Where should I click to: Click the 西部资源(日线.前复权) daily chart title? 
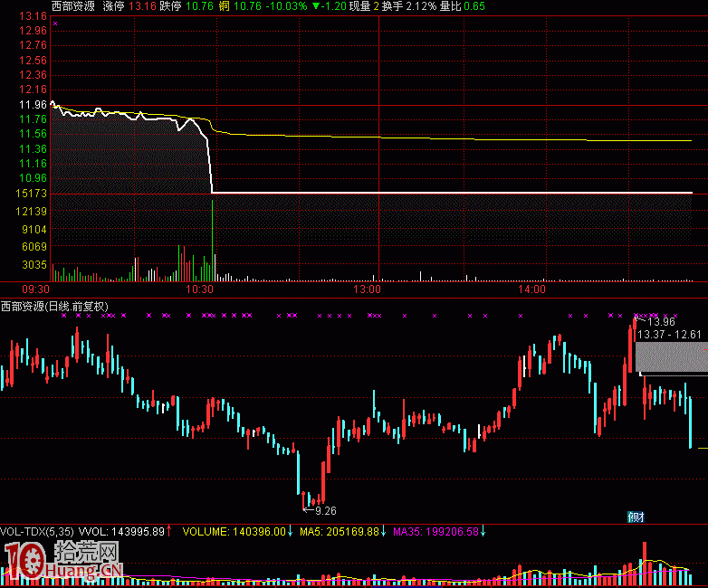pos(54,307)
